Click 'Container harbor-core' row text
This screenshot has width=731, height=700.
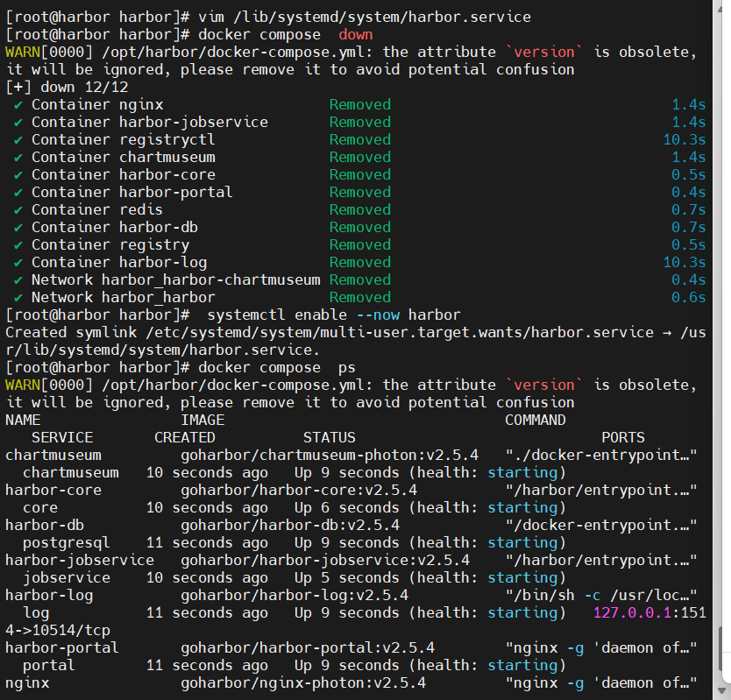124,174
